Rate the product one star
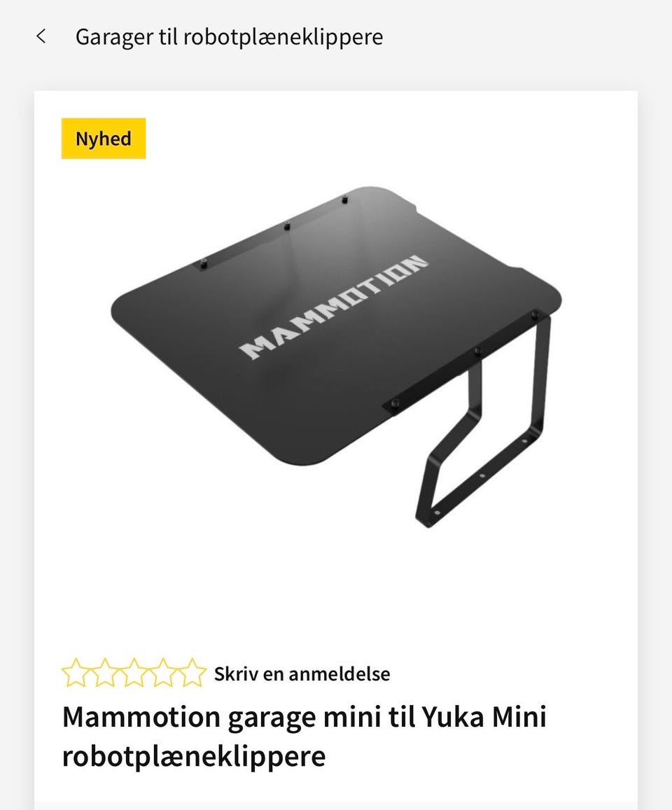 point(75,673)
